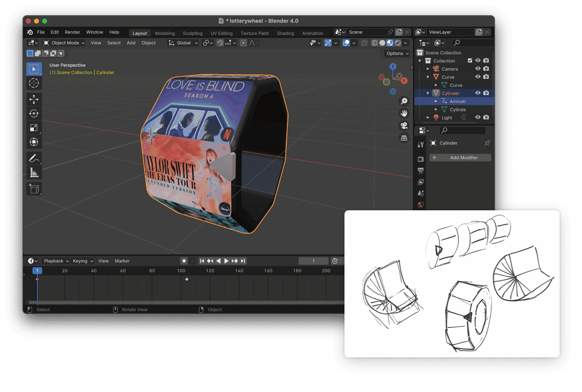This screenshot has width=582, height=392.
Task: Click the zoom view magnifier icon
Action: [404, 101]
